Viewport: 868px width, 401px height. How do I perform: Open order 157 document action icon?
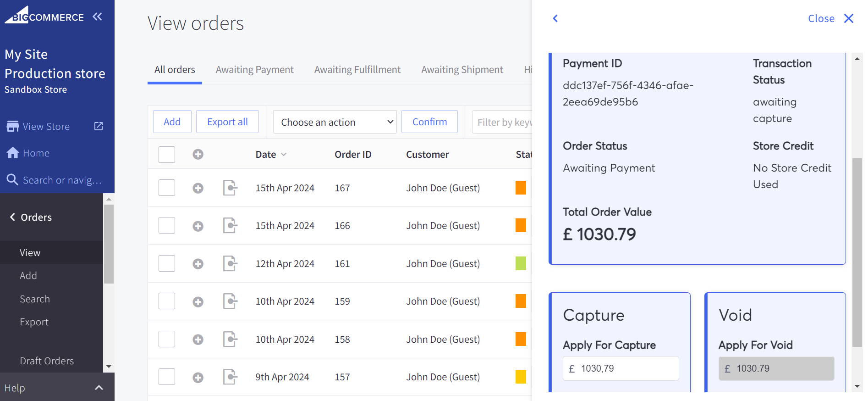[x=230, y=377]
